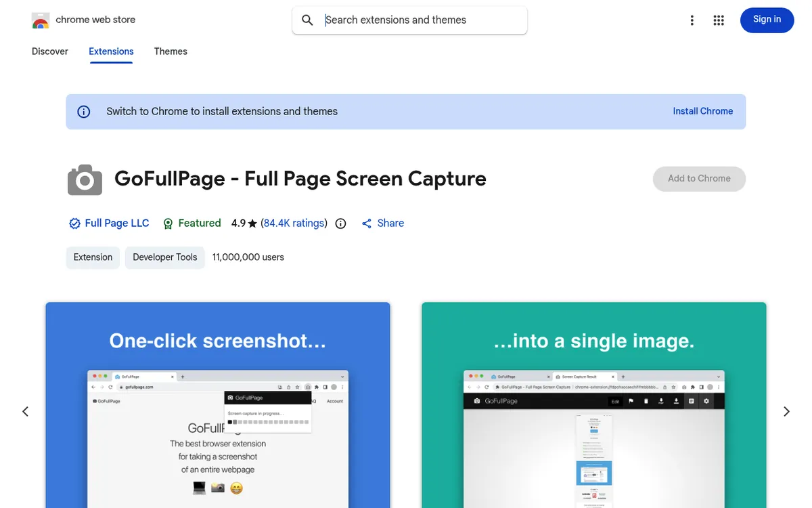This screenshot has width=812, height=508.
Task: Select the Extensions tab
Action: tap(111, 51)
